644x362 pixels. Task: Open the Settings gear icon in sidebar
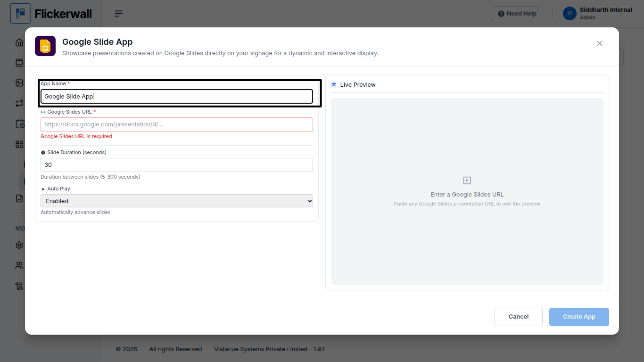tap(19, 245)
